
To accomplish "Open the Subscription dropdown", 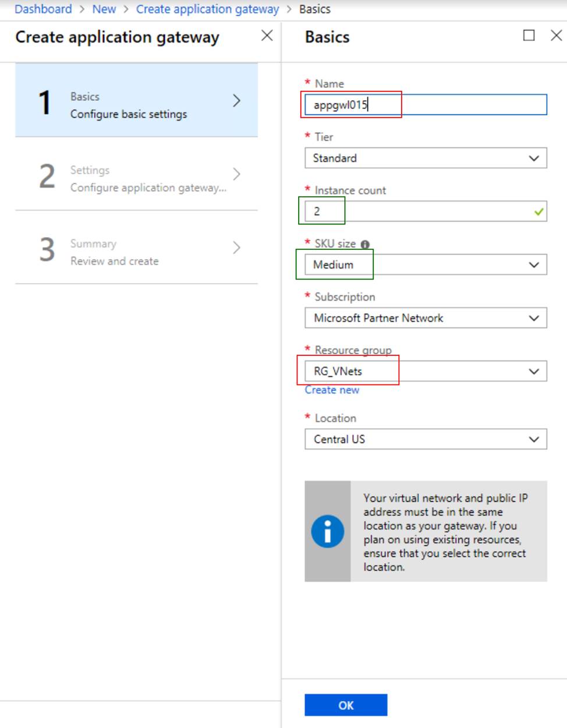I will 425,318.
